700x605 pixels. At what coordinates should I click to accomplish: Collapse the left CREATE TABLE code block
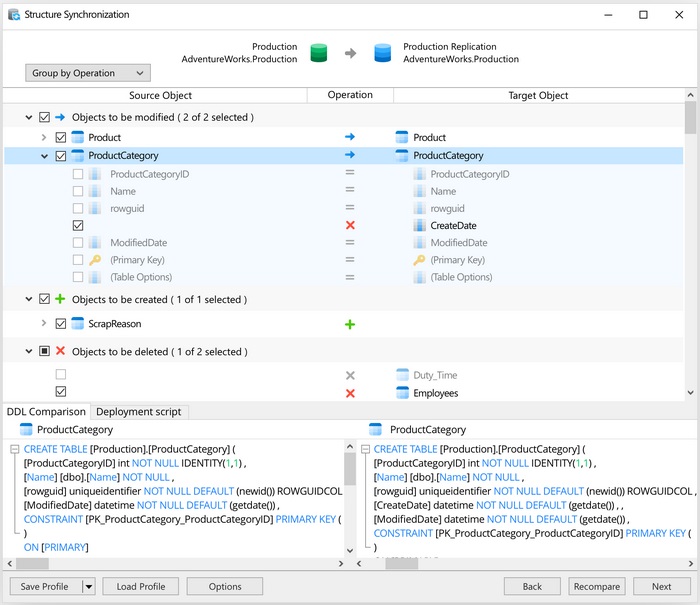[x=15, y=449]
